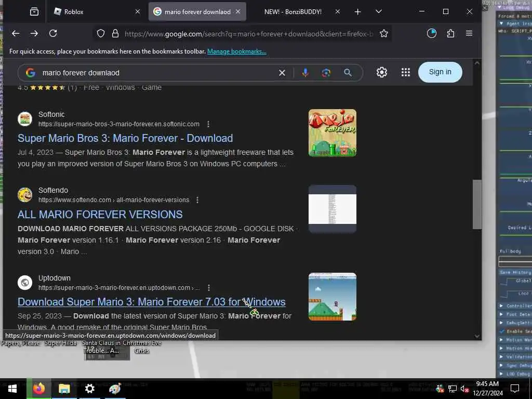This screenshot has height=399, width=532.
Task: Open tracking protection shield icon
Action: pos(101,33)
